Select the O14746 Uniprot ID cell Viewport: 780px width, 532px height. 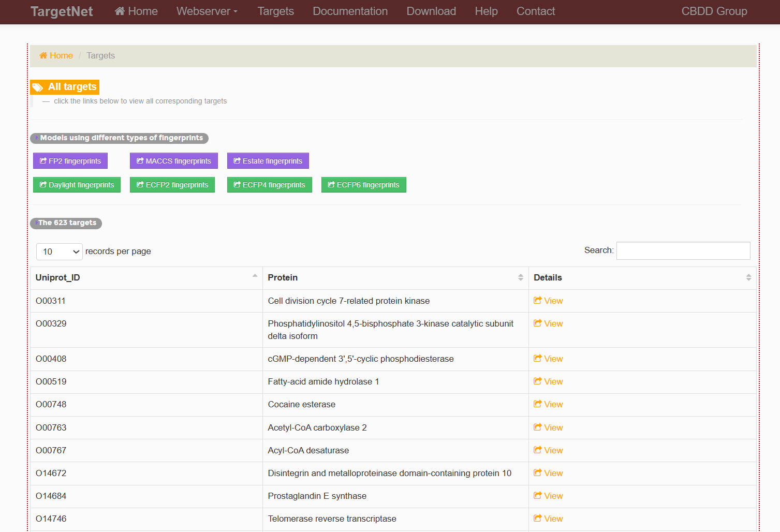click(146, 519)
